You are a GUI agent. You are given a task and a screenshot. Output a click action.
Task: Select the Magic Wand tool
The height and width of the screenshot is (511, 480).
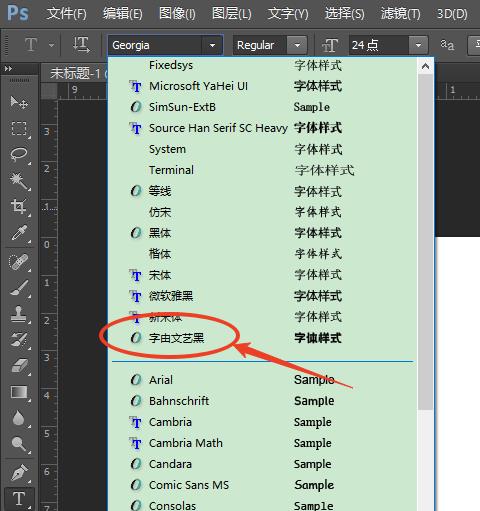pos(19,180)
